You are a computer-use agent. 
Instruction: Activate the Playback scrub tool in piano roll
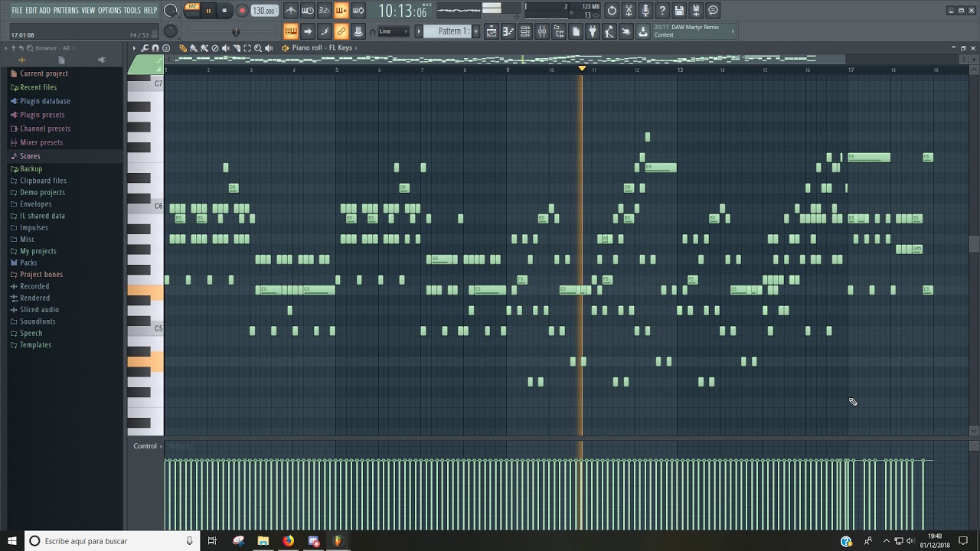[x=269, y=48]
